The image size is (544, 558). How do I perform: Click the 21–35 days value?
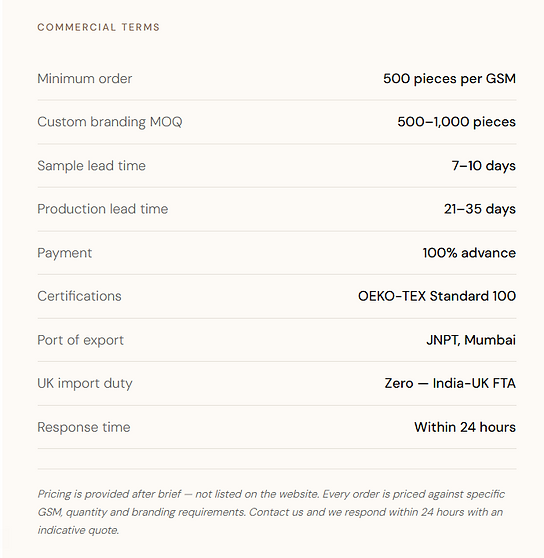tap(480, 209)
